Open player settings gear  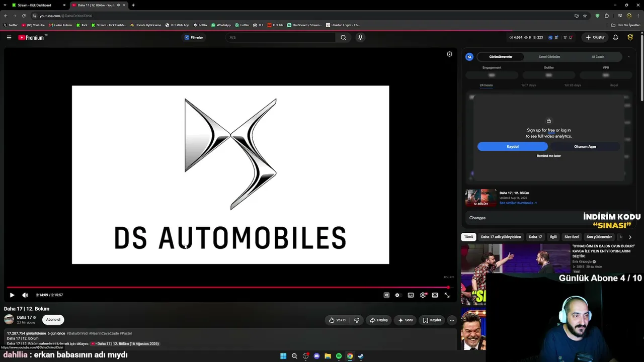(423, 295)
